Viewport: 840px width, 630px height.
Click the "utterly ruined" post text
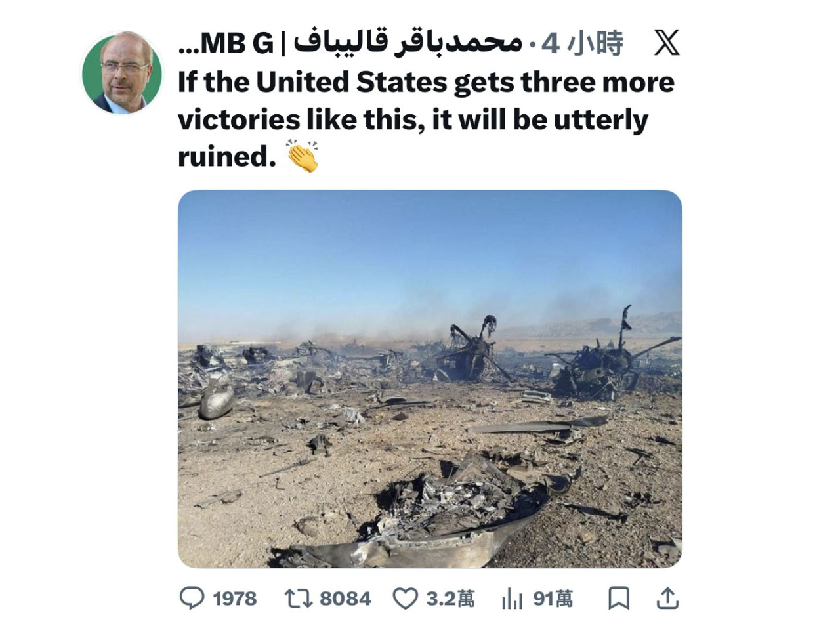[413, 138]
